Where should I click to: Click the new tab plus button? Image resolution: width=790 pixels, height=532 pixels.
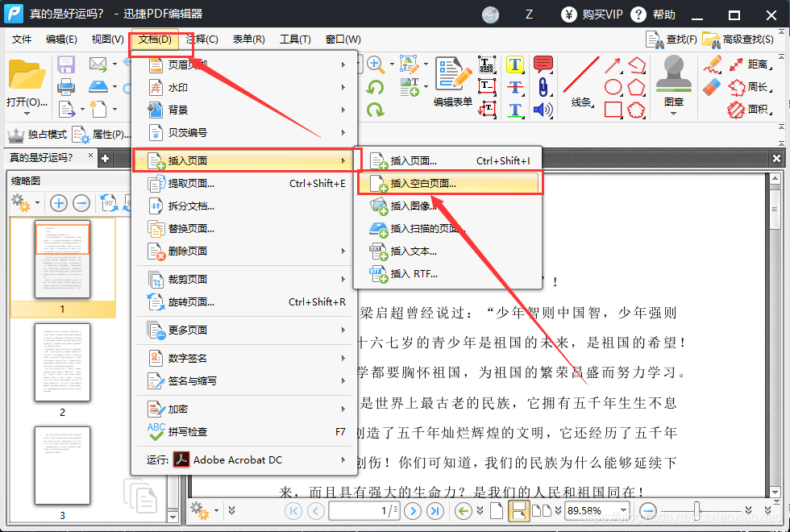[x=106, y=158]
